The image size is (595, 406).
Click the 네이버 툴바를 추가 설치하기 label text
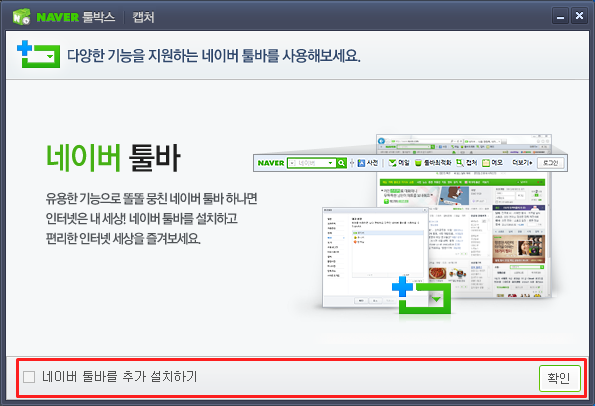click(x=120, y=377)
